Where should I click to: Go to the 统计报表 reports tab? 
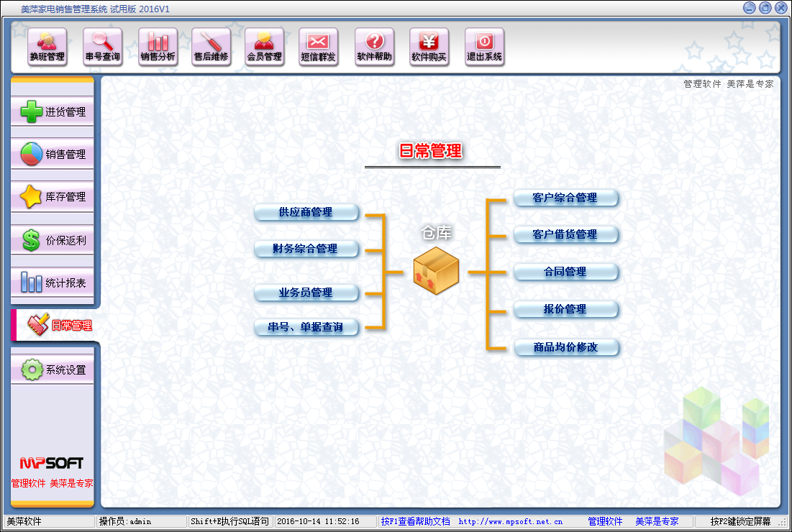pyautogui.click(x=53, y=283)
